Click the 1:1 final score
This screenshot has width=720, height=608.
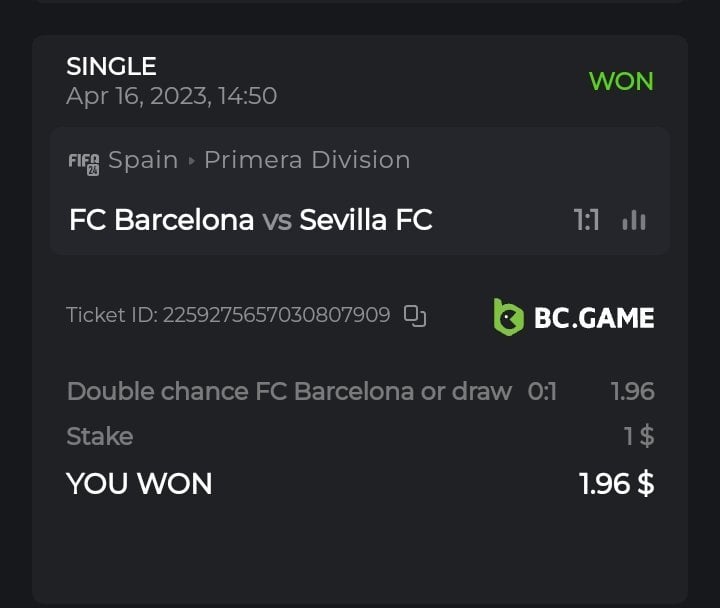pyautogui.click(x=587, y=220)
